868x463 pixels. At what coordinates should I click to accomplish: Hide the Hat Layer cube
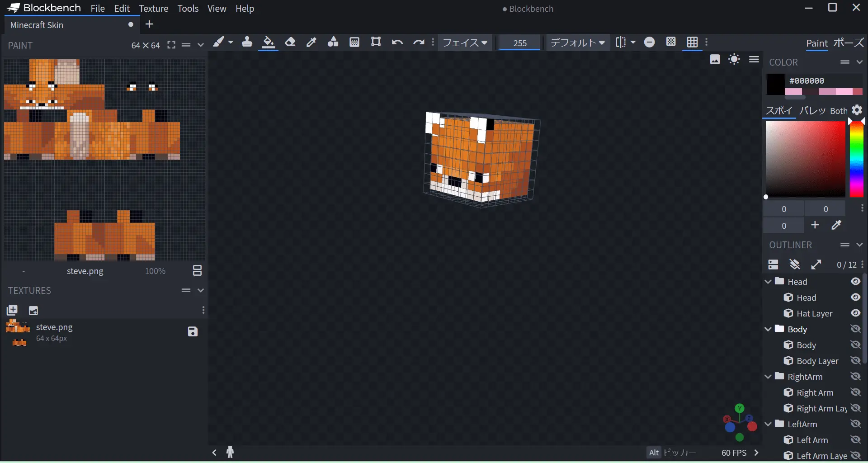(855, 313)
